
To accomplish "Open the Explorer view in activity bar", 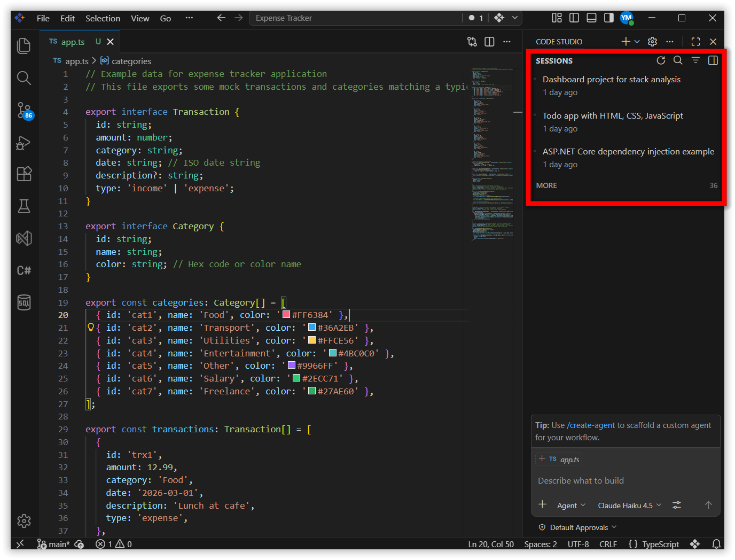I will point(24,45).
